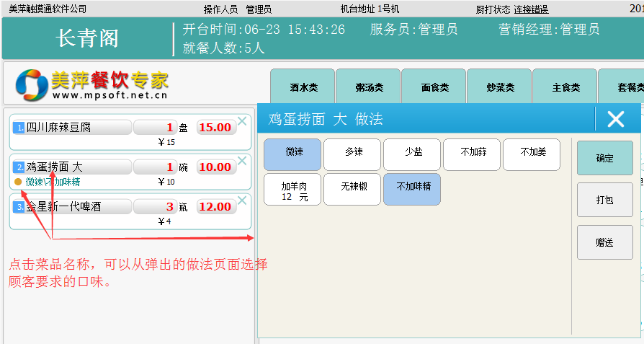Enable the 多辣 flavor option

[352, 154]
